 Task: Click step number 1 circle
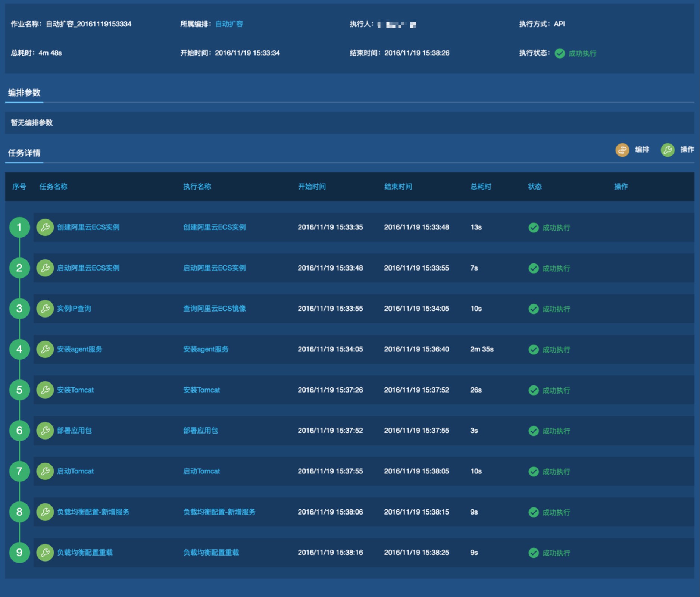(19, 227)
